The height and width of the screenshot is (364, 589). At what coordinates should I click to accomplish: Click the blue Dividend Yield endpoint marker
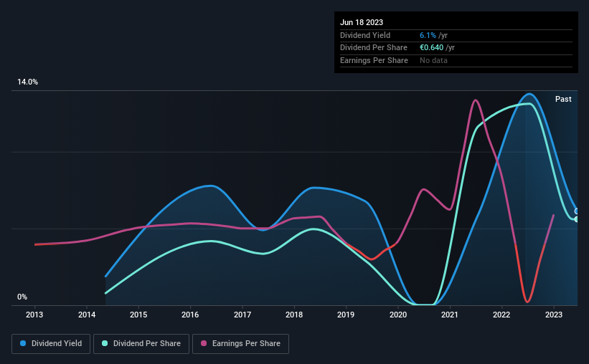(x=577, y=211)
